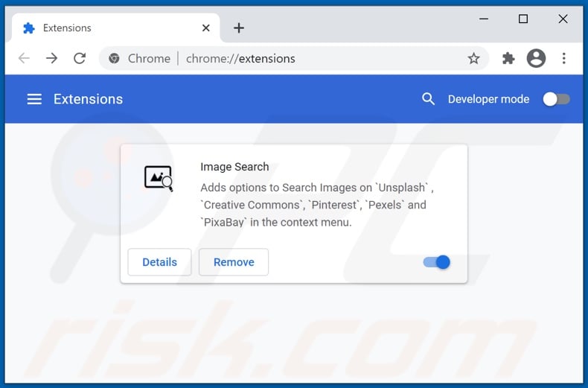View site info via Chrome icon

(114, 59)
